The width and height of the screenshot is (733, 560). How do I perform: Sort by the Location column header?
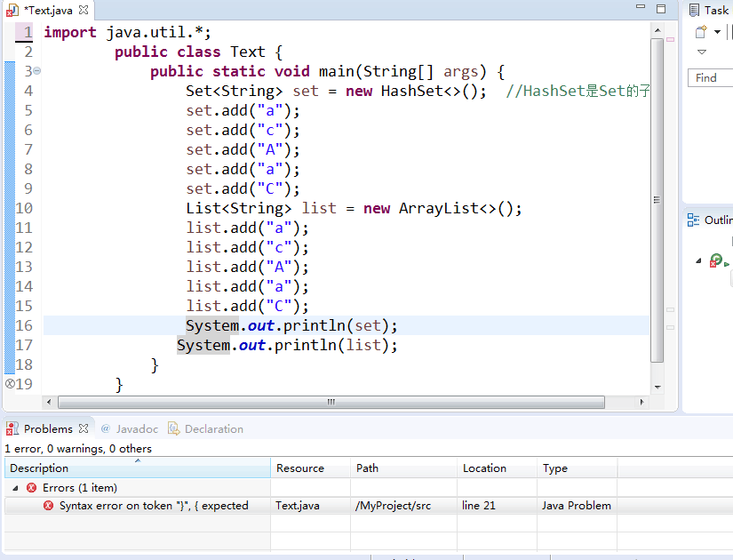[497, 468]
